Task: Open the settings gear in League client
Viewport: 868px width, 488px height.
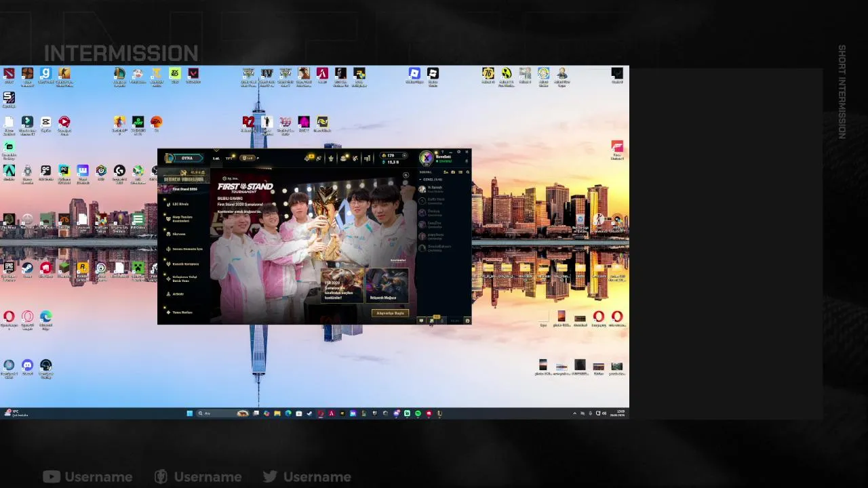Action: (458, 152)
